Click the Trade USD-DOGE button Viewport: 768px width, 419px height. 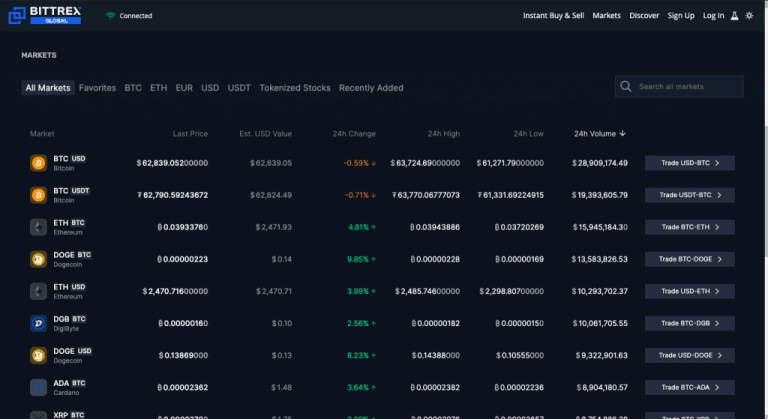[x=690, y=355]
